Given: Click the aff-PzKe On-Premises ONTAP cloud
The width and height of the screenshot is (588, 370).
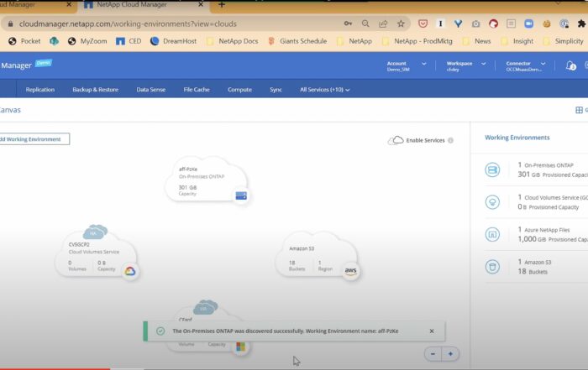Looking at the screenshot, I should pos(207,180).
